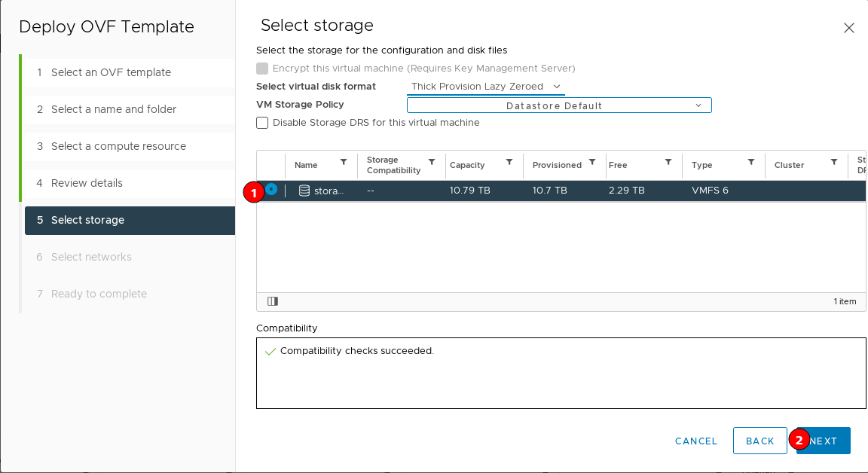Sort by Storage Compatibility column header
Image resolution: width=868 pixels, height=473 pixels.
point(393,165)
